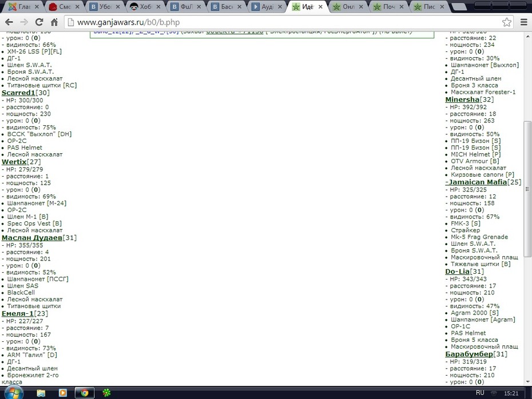This screenshot has height=399, width=532.
Task: Open the browser home page icon
Action: point(54,22)
